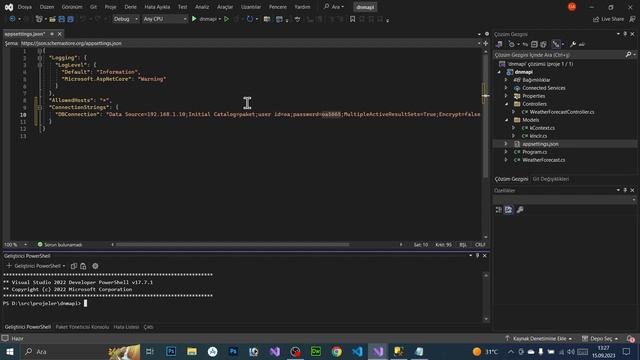Open the Debug configuration dropdown
Screen dimensions: 640x360
pos(126,19)
